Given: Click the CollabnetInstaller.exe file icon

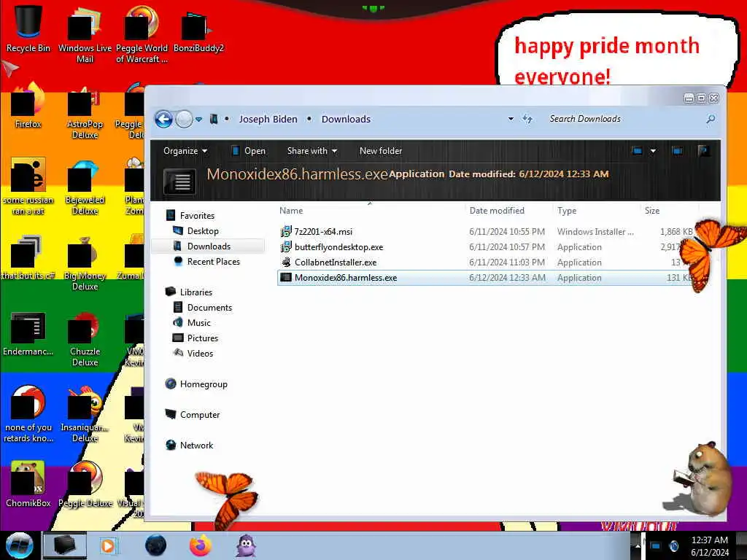Looking at the screenshot, I should point(286,262).
